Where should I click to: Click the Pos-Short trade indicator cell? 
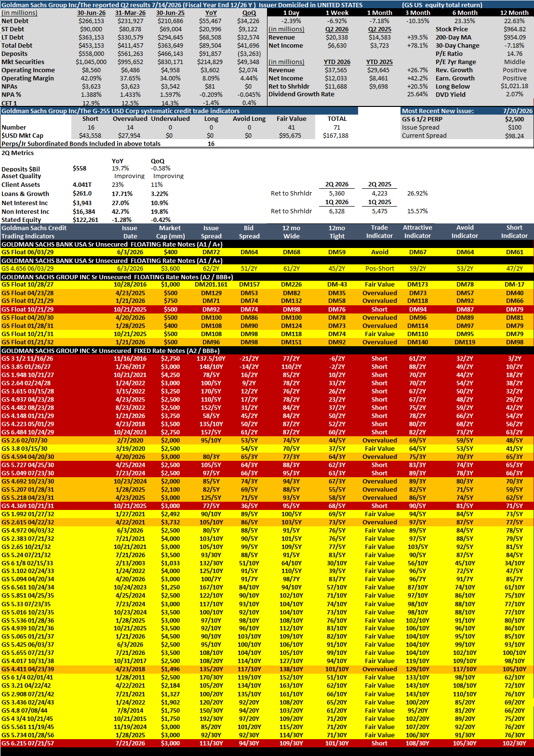(x=380, y=268)
